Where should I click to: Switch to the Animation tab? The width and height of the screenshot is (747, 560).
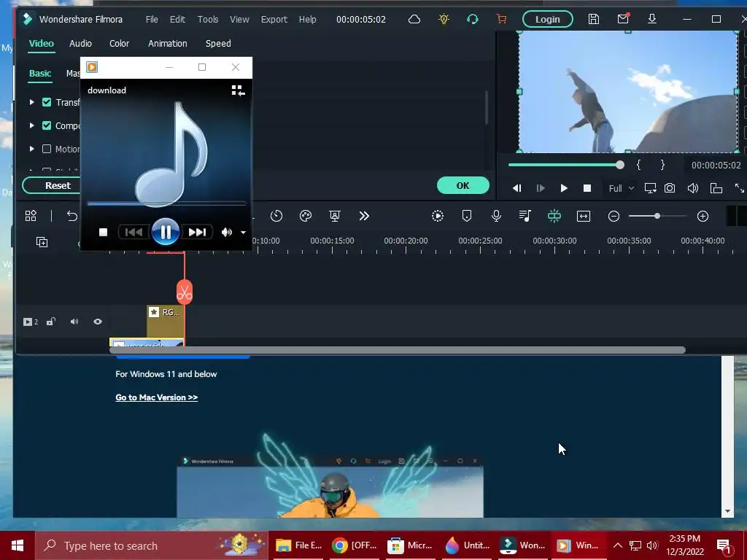[x=168, y=43]
